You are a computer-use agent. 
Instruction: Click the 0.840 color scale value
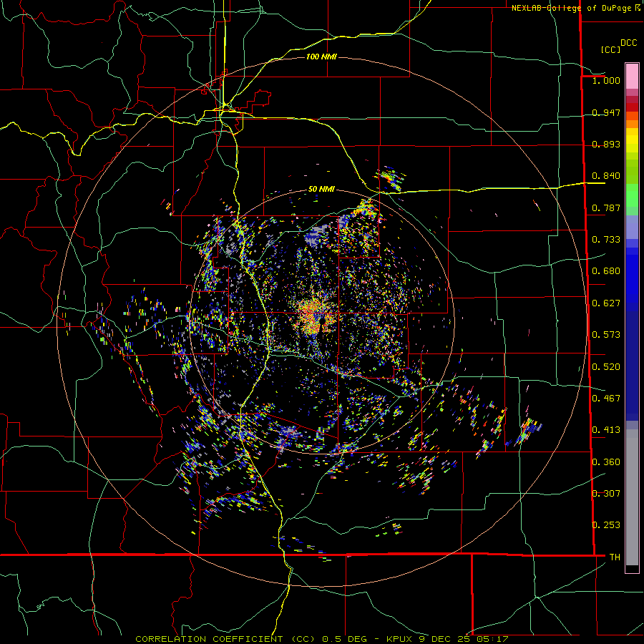point(606,176)
